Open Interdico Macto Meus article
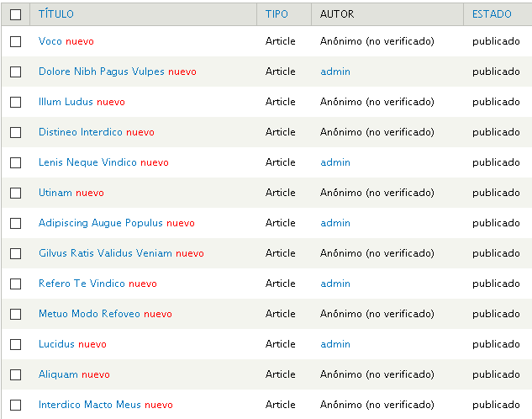Image resolution: width=532 pixels, height=419 pixels. pos(90,405)
